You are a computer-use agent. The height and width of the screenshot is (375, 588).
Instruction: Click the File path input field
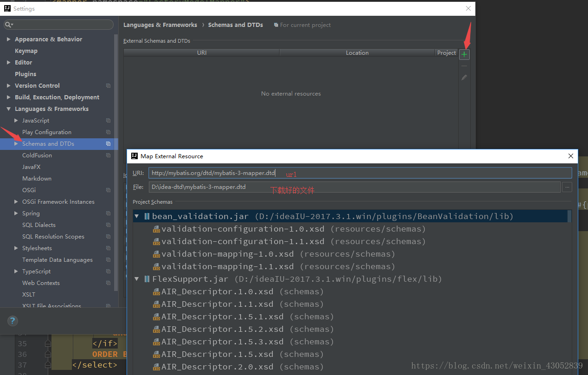coord(355,187)
